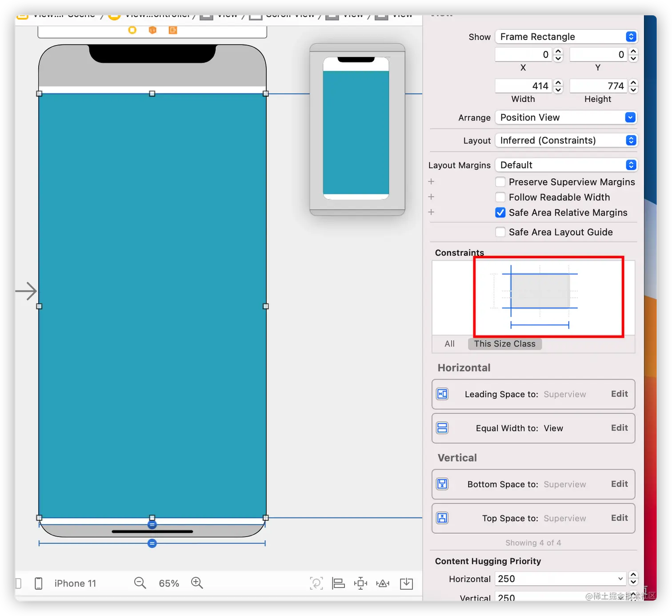Select the First Responder cube icon

[x=152, y=30]
